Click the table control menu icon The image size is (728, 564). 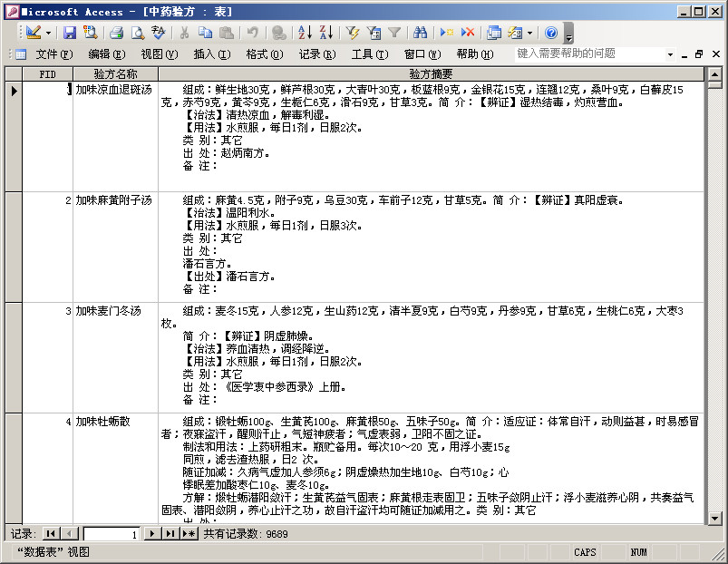(21, 54)
